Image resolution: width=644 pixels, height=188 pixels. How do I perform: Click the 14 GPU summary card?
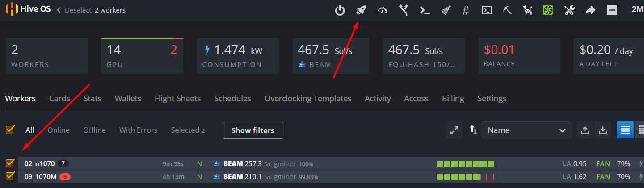click(142, 56)
